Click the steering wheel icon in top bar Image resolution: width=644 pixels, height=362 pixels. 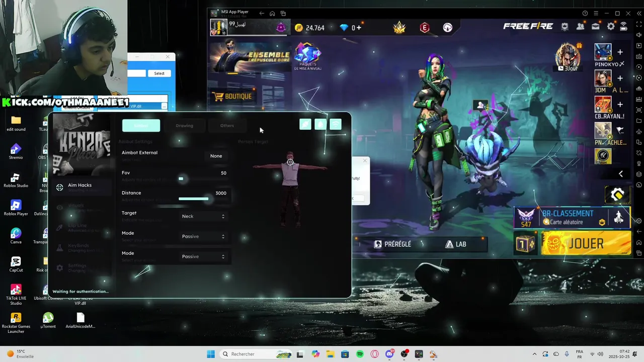click(448, 28)
